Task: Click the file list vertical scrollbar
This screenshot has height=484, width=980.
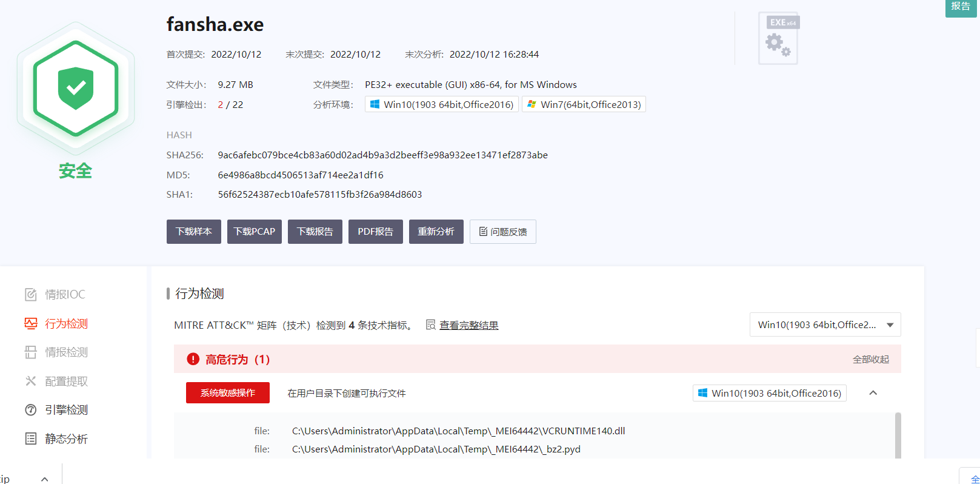Action: pyautogui.click(x=898, y=435)
